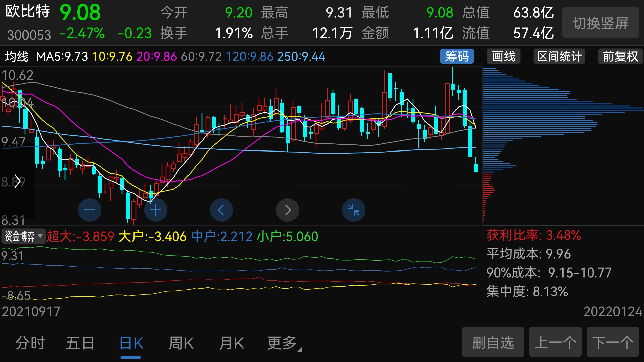Zoom out chart with minus icon
The image size is (644, 362).
90,210
